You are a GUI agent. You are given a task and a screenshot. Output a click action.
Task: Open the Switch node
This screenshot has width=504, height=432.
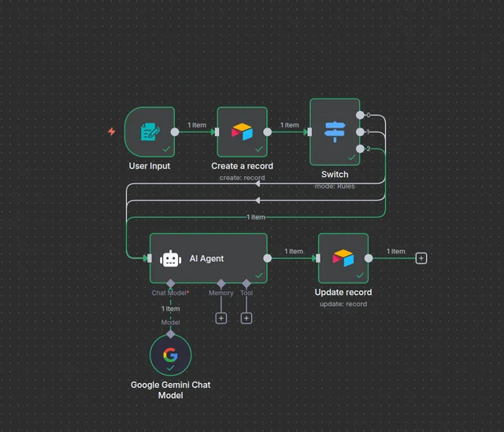click(335, 131)
